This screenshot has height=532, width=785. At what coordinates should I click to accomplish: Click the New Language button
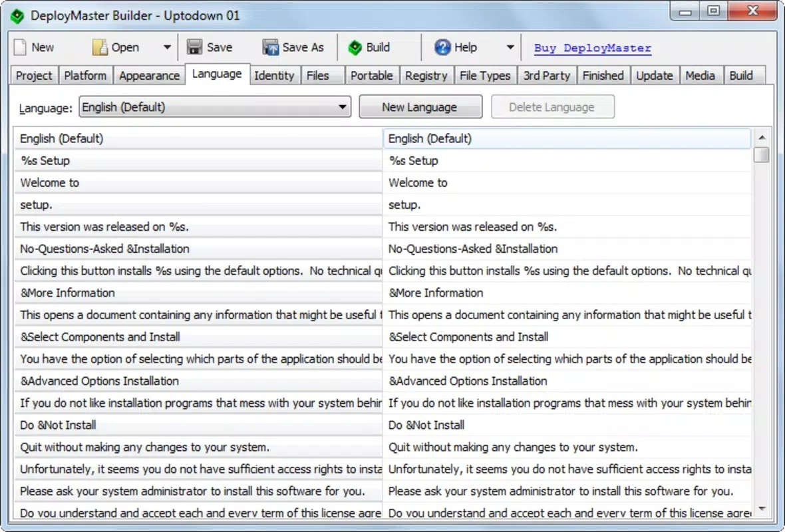click(420, 107)
